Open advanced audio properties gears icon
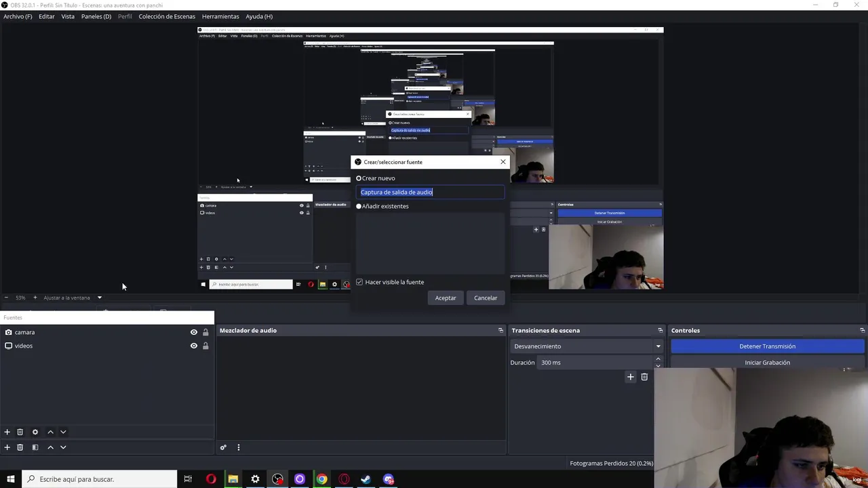This screenshot has height=488, width=868. click(x=223, y=447)
